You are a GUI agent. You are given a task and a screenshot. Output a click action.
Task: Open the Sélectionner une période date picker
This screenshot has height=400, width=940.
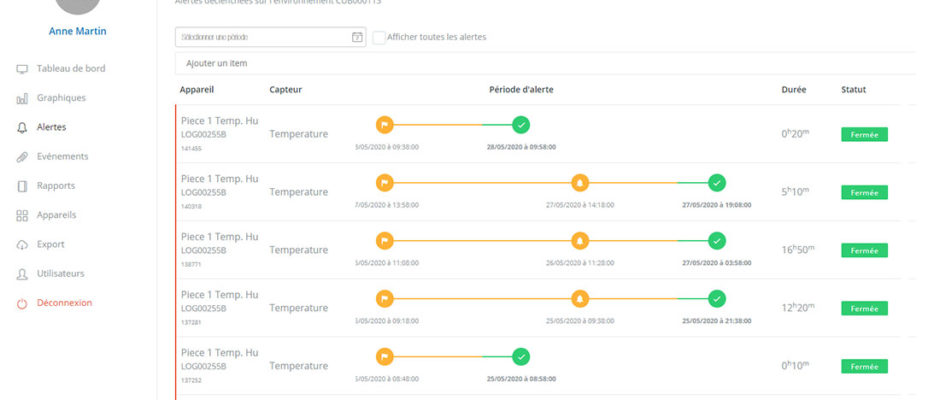(270, 37)
